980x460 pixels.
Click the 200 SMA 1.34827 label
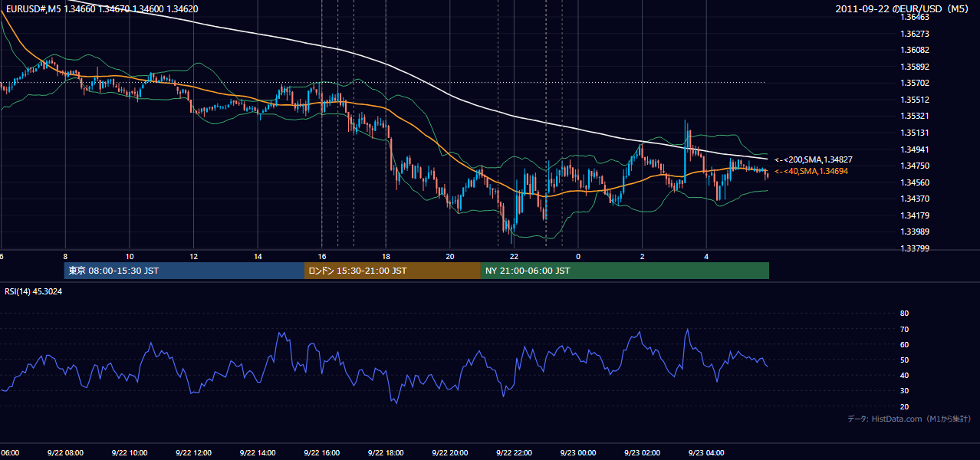814,159
